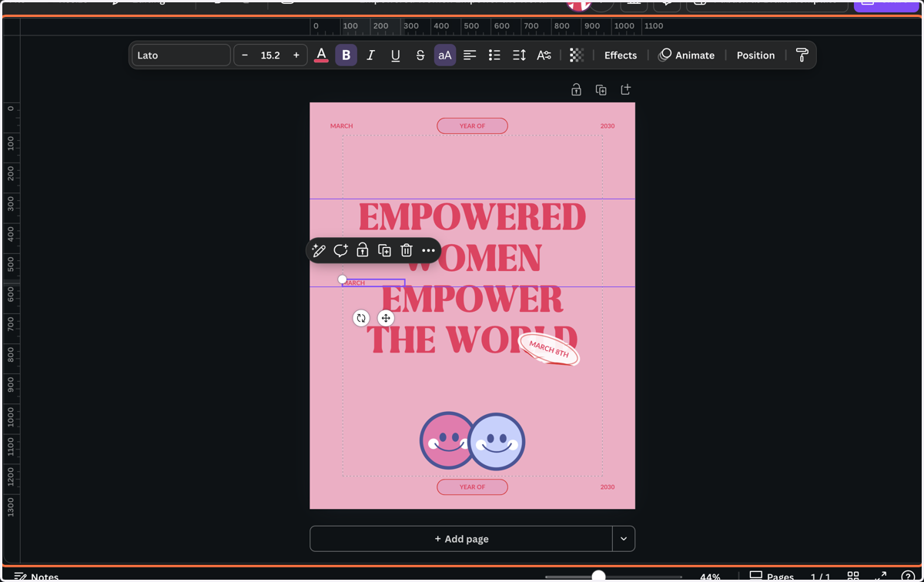Toggle bulleted list formatting
The image size is (924, 582).
point(494,55)
